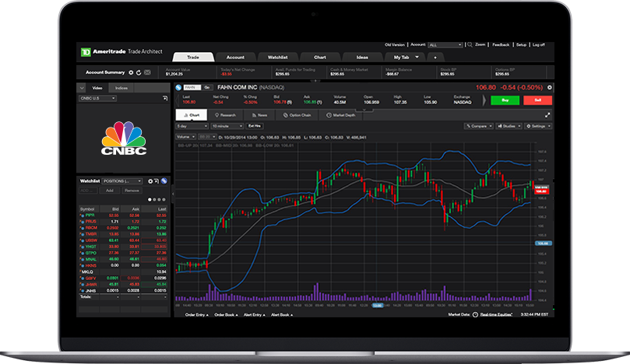Open Watchlist POSITIONS dropdown
Image resolution: width=630 pixels, height=364 pixels.
pos(122,181)
